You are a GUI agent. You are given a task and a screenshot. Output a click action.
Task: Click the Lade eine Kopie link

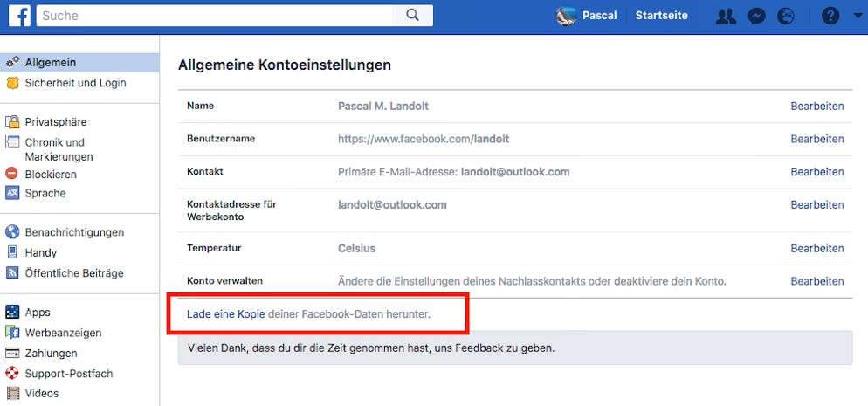click(226, 314)
